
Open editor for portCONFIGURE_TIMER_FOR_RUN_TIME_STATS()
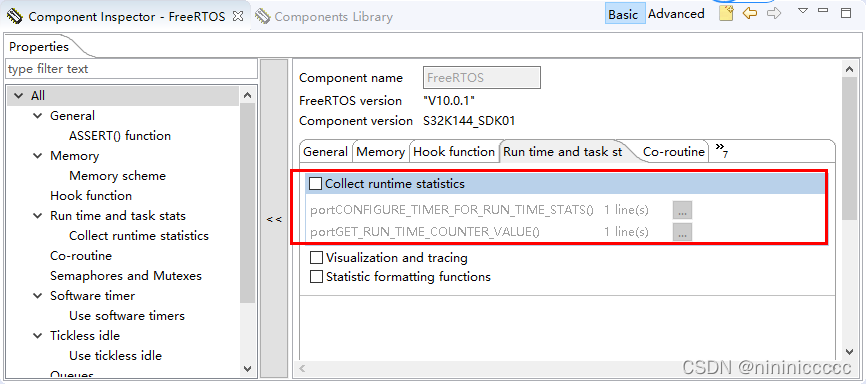coord(682,210)
